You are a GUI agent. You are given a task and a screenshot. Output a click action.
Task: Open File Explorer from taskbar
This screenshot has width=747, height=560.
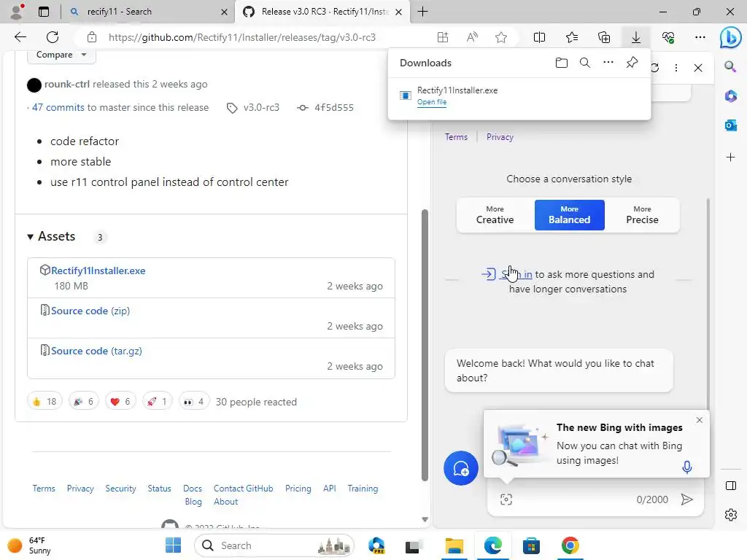454,545
